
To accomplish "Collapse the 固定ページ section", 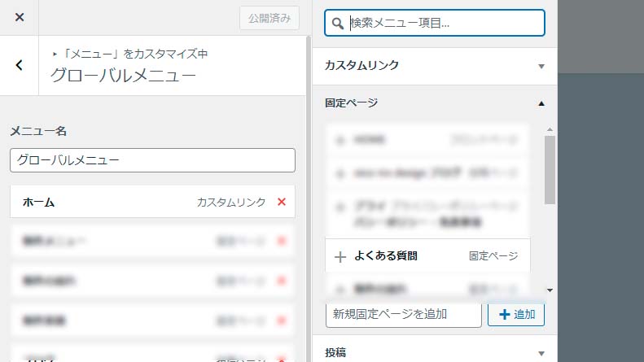I will pos(541,103).
